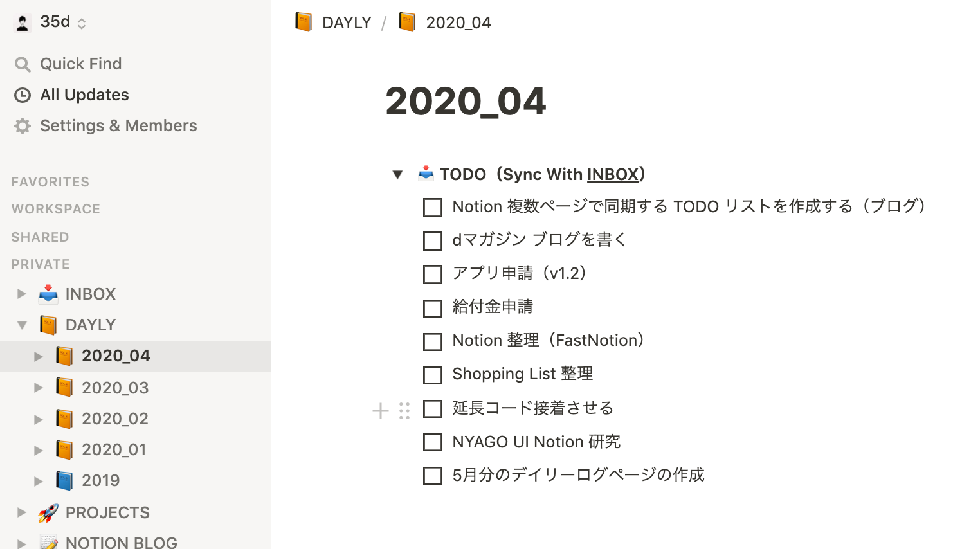Click the Quick Find magnifier icon
This screenshot has height=549, width=980.
pyautogui.click(x=23, y=64)
